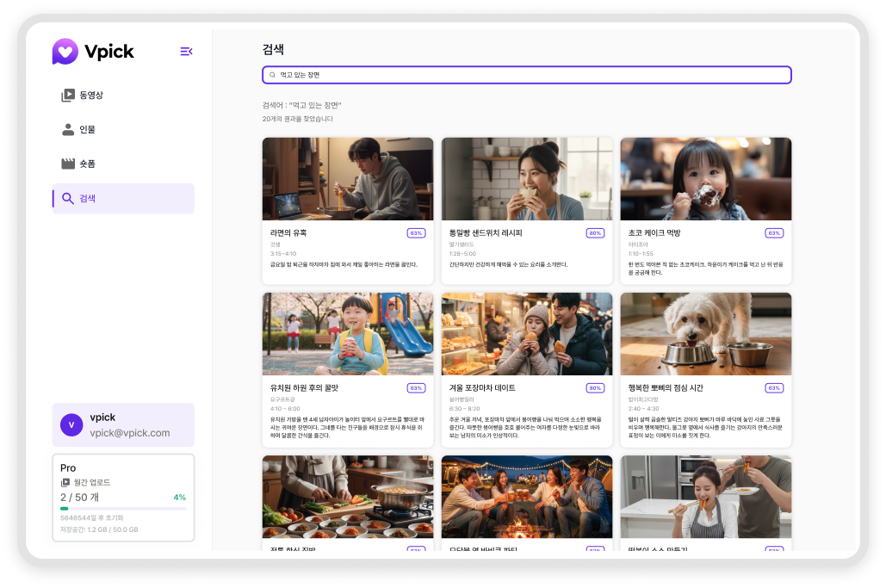Collapse the sidebar with the menu icon
Image resolution: width=886 pixels, height=588 pixels.
(x=186, y=52)
